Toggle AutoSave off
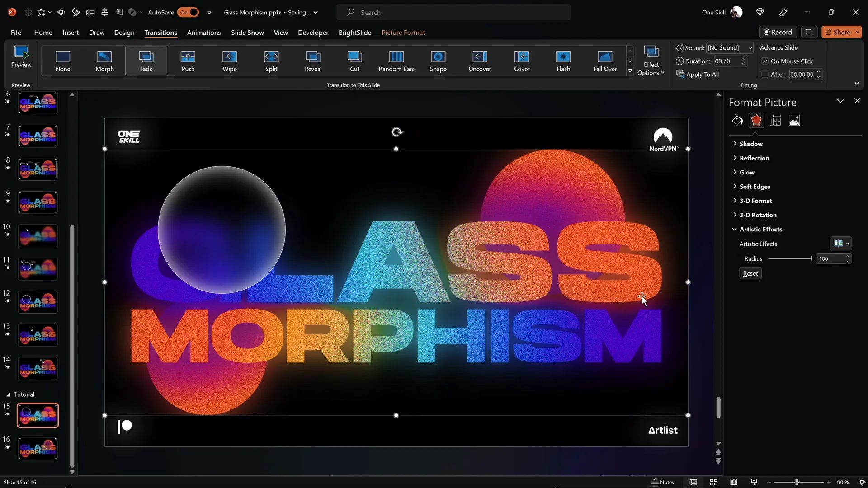This screenshot has height=488, width=868. pyautogui.click(x=189, y=12)
